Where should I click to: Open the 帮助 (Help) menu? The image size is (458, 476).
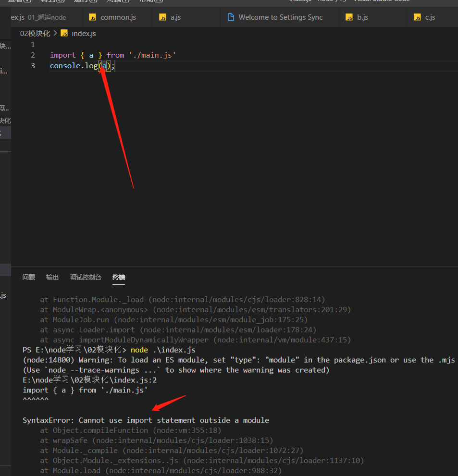(150, 1)
